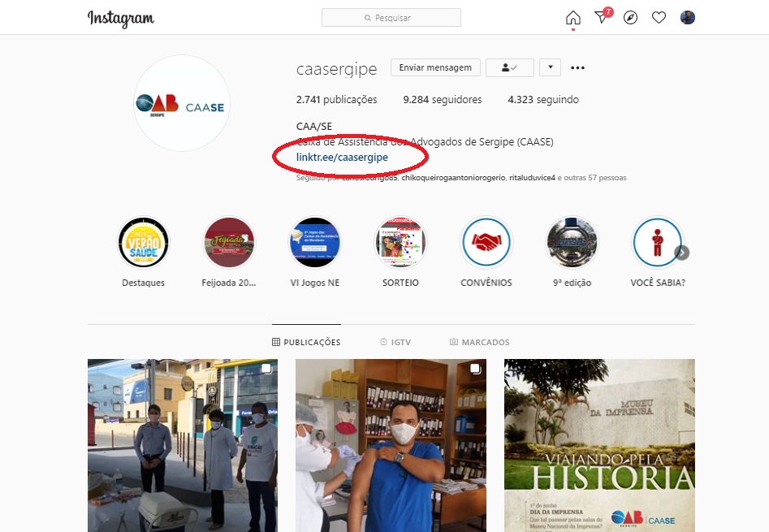Switch to the IGTV tab

pos(395,342)
